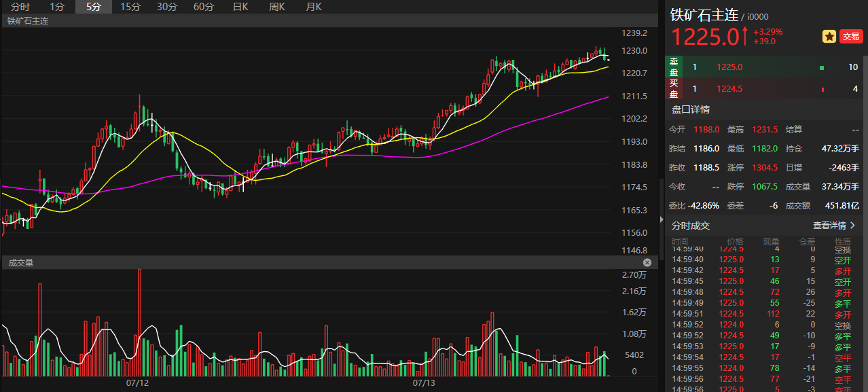The image size is (868, 392).
Task: Click the yellow star favorite icon
Action: click(829, 37)
